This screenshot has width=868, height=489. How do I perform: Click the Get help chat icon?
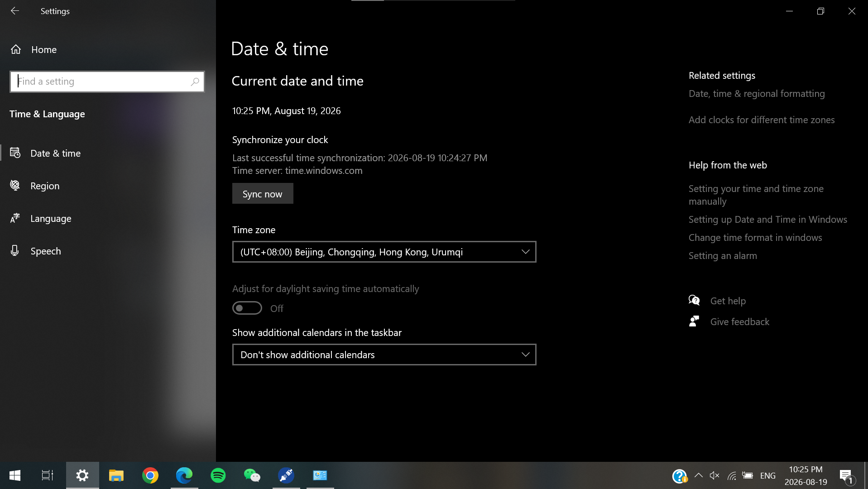tap(694, 301)
